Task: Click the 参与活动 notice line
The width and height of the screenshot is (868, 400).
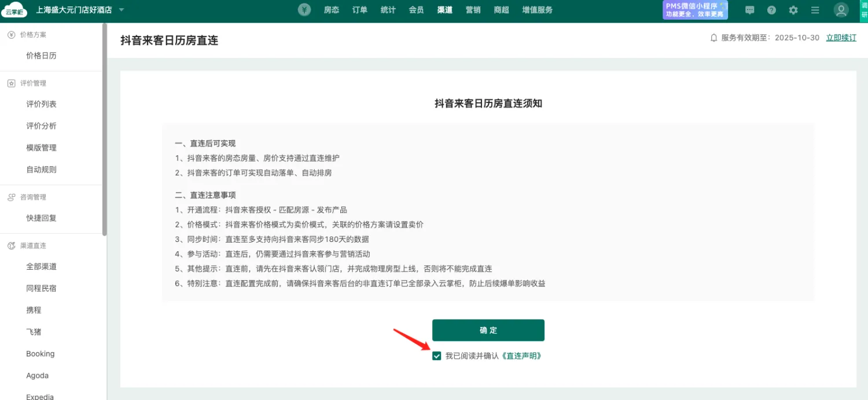Action: point(273,254)
